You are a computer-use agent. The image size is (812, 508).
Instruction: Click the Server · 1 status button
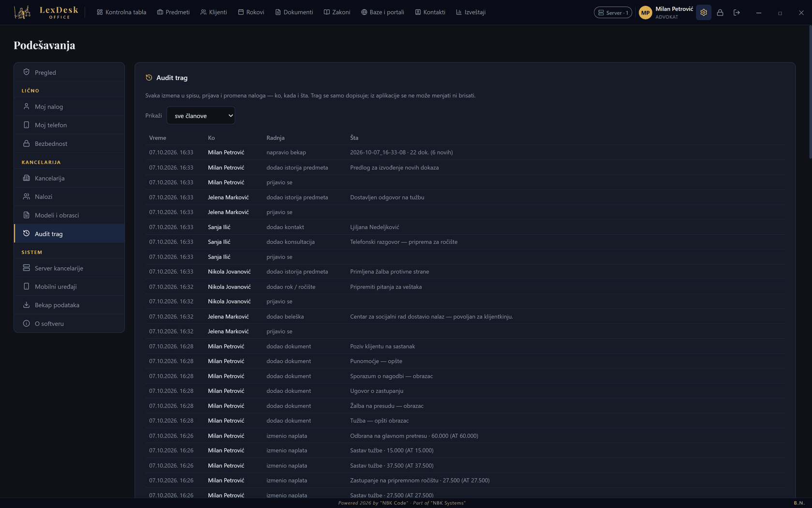tap(613, 13)
